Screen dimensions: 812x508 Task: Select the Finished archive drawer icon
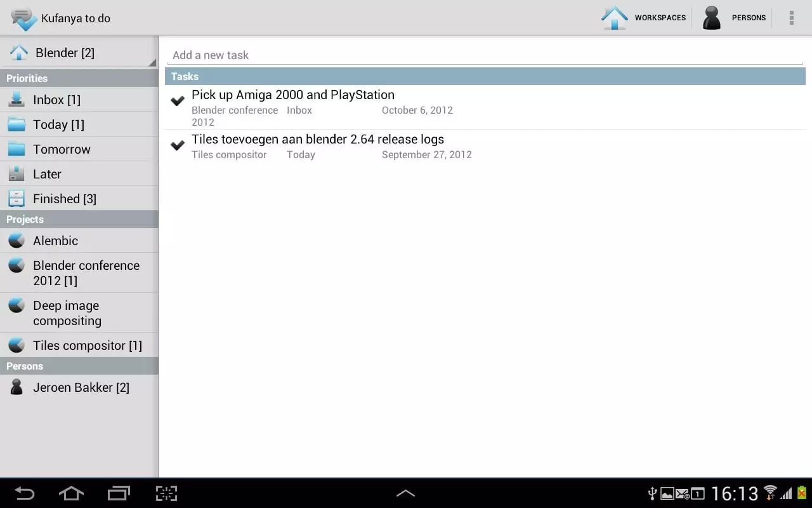16,198
